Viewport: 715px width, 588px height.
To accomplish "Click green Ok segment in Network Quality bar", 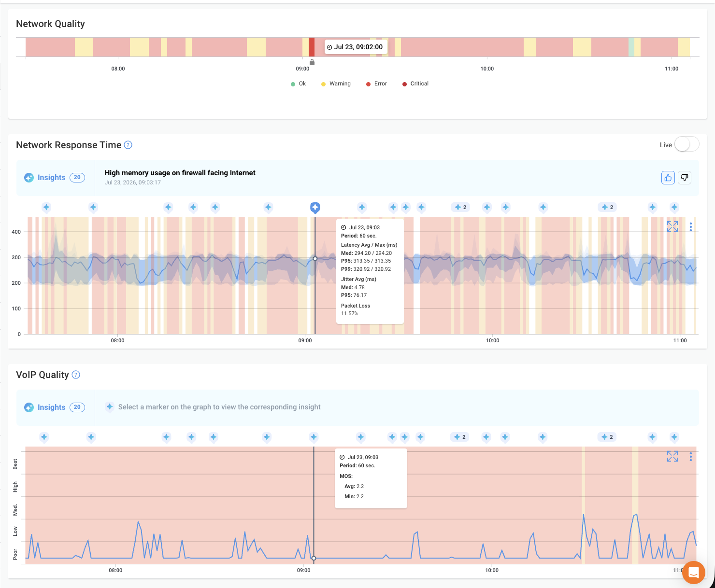I will click(631, 47).
